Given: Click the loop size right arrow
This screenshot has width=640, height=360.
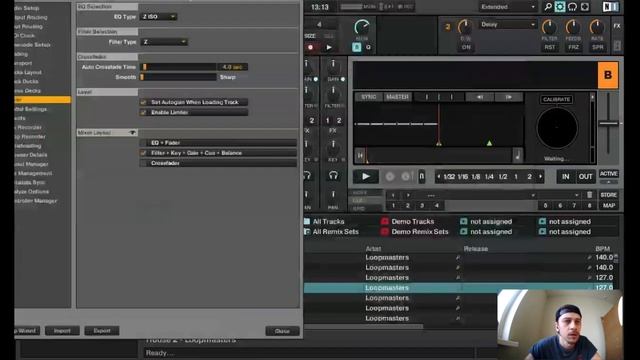Looking at the screenshot, I should tap(540, 177).
